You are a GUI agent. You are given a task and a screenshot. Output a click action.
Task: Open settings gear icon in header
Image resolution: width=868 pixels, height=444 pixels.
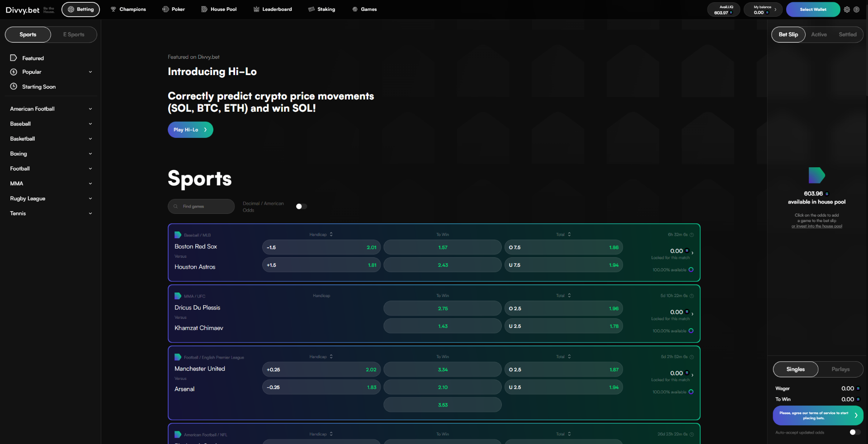pyautogui.click(x=847, y=9)
